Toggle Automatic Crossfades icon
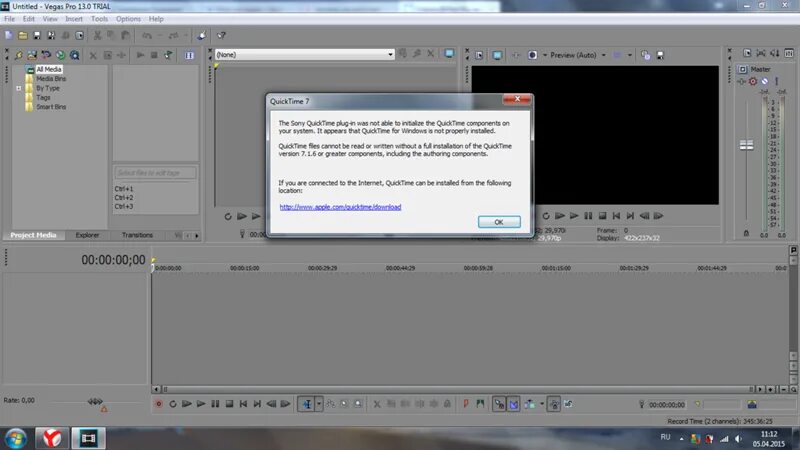Viewport: 800px width, 450px height. point(513,404)
